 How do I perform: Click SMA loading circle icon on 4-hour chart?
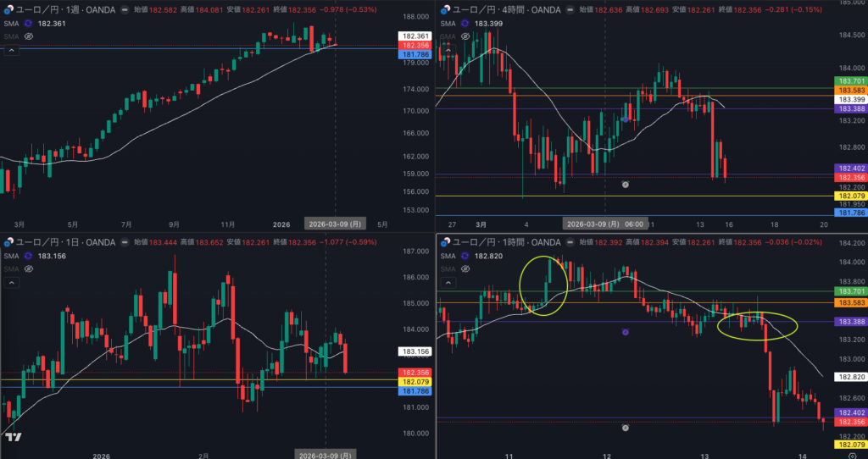pyautogui.click(x=463, y=23)
